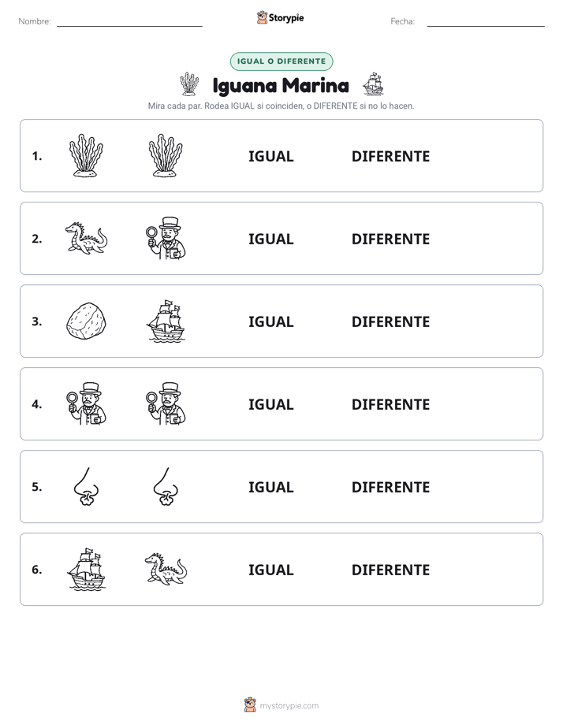This screenshot has width=563, height=728.
Task: Click the sailing ship picture in row 6
Action: (86, 569)
